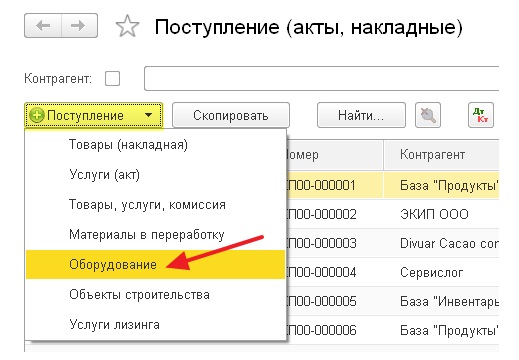Click the forward navigation arrow
This screenshot has height=360, width=519.
tap(79, 26)
